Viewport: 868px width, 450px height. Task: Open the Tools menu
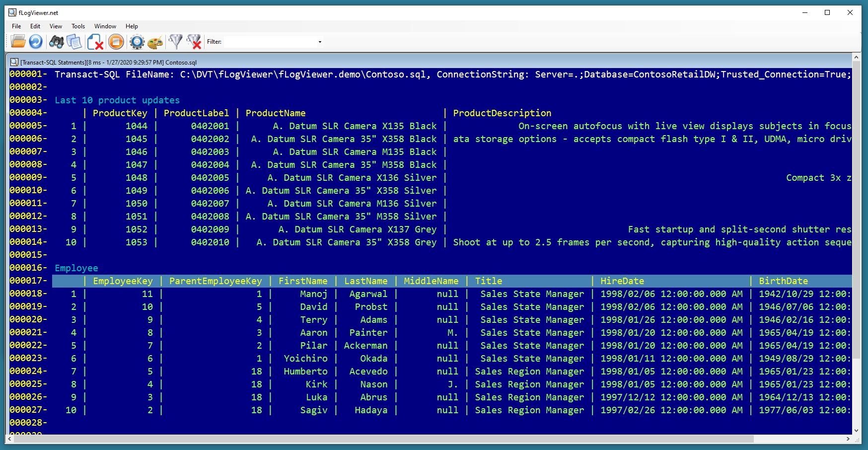(x=78, y=26)
